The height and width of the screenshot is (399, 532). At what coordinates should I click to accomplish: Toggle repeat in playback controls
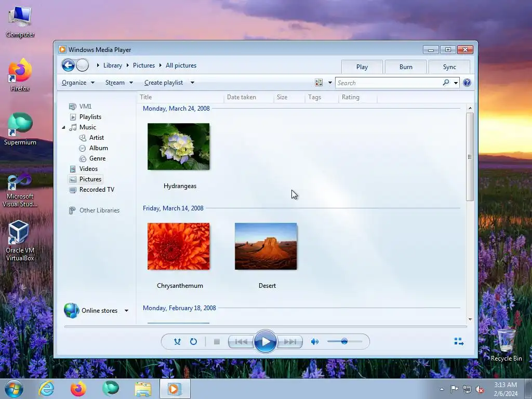click(x=193, y=342)
